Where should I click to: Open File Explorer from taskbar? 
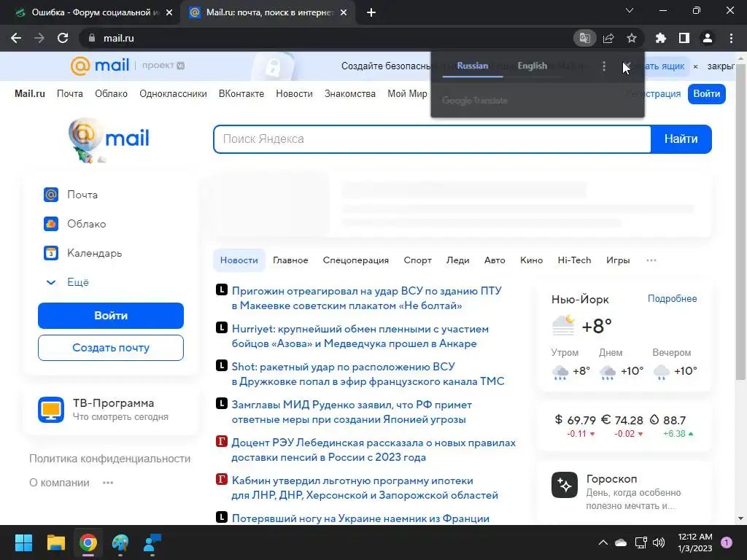point(55,542)
